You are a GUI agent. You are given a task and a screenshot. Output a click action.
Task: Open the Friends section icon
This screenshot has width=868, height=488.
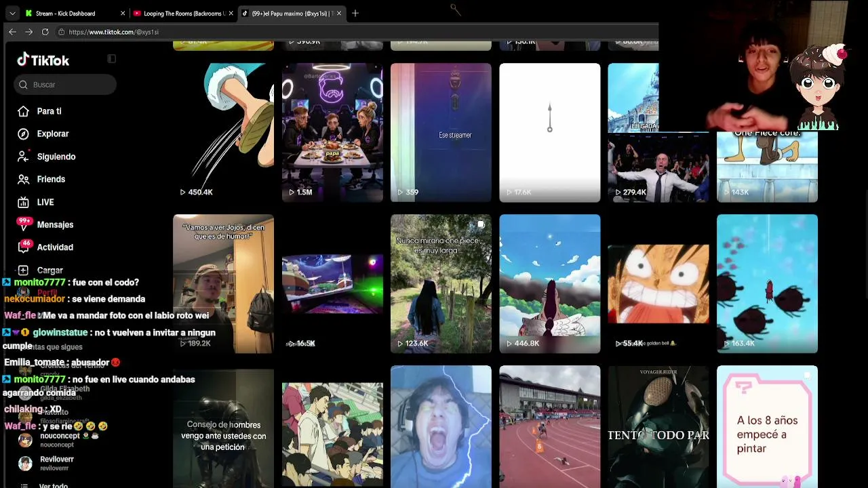[x=24, y=180]
